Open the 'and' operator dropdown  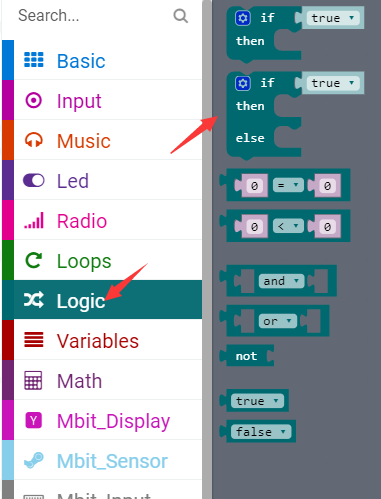tap(281, 281)
